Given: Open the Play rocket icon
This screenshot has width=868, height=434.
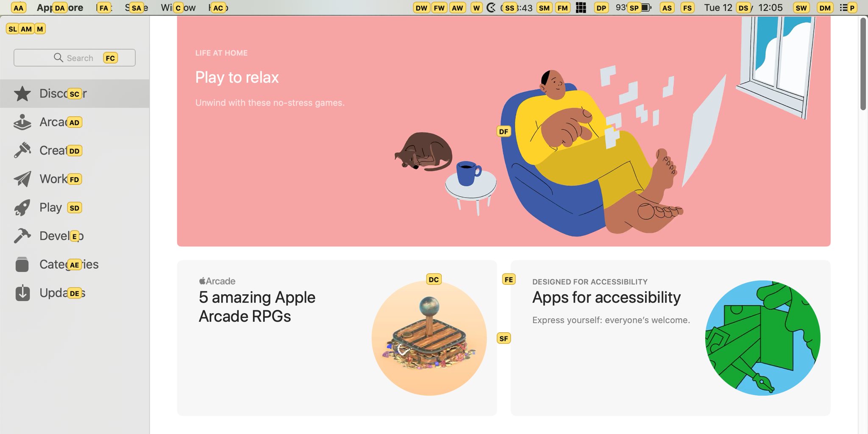Looking at the screenshot, I should (x=23, y=207).
